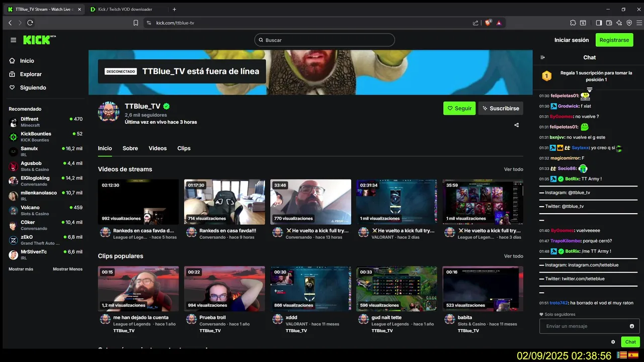Screen dimensions: 644x362
Task: Click Mostrar más under recommended channels
Action: tap(21, 269)
